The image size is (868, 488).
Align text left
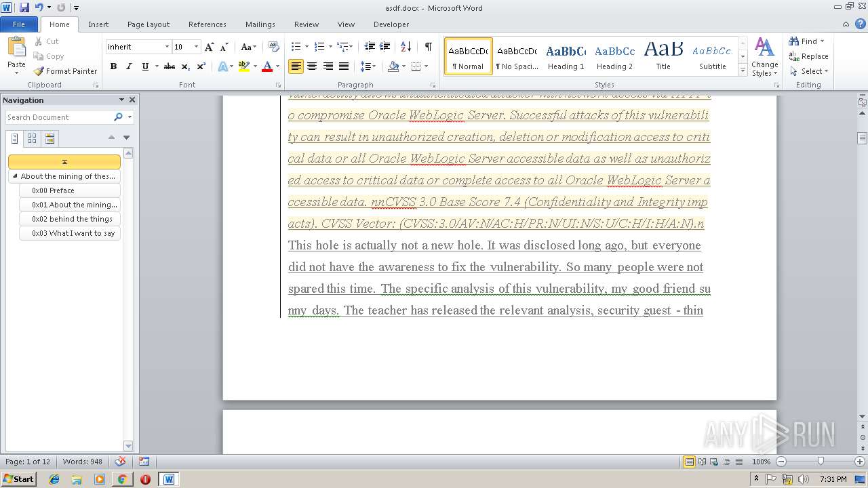296,66
